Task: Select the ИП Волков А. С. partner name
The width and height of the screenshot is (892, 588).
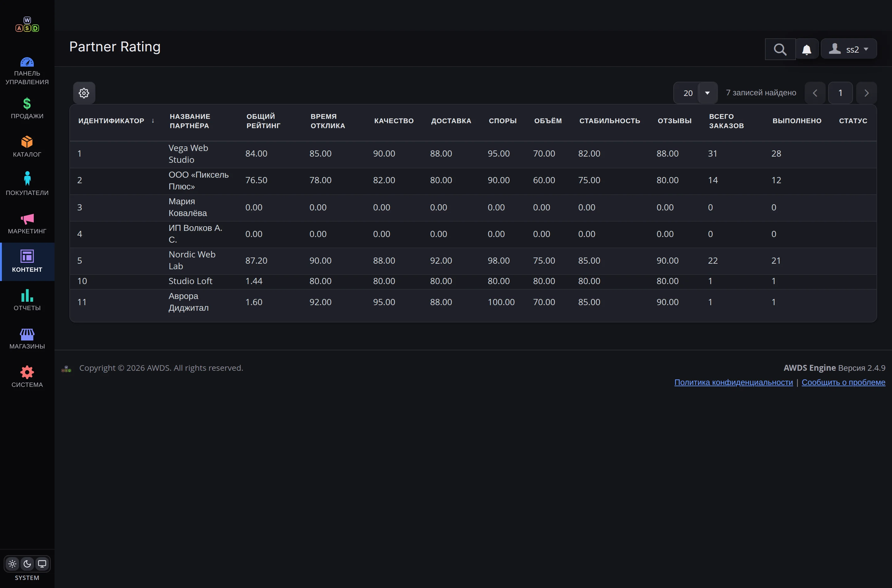Action: click(195, 234)
